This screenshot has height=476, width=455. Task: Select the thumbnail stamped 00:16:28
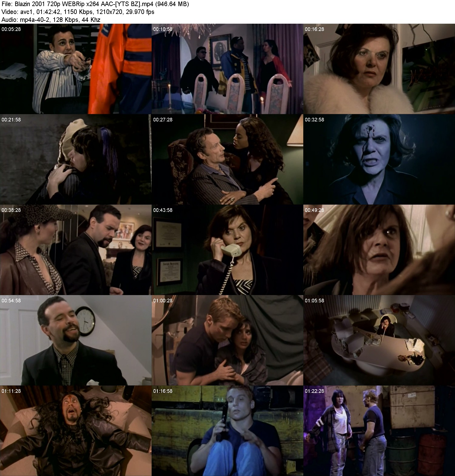point(379,69)
